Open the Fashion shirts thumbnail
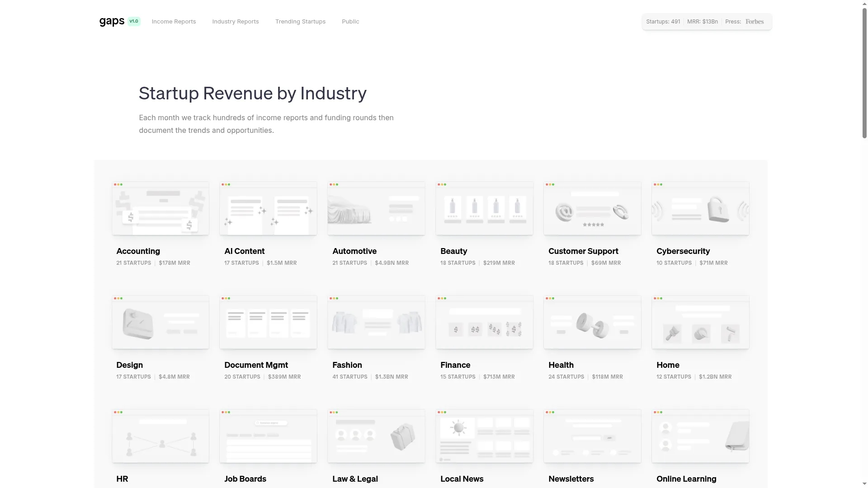The height and width of the screenshot is (488, 868). pos(376,322)
